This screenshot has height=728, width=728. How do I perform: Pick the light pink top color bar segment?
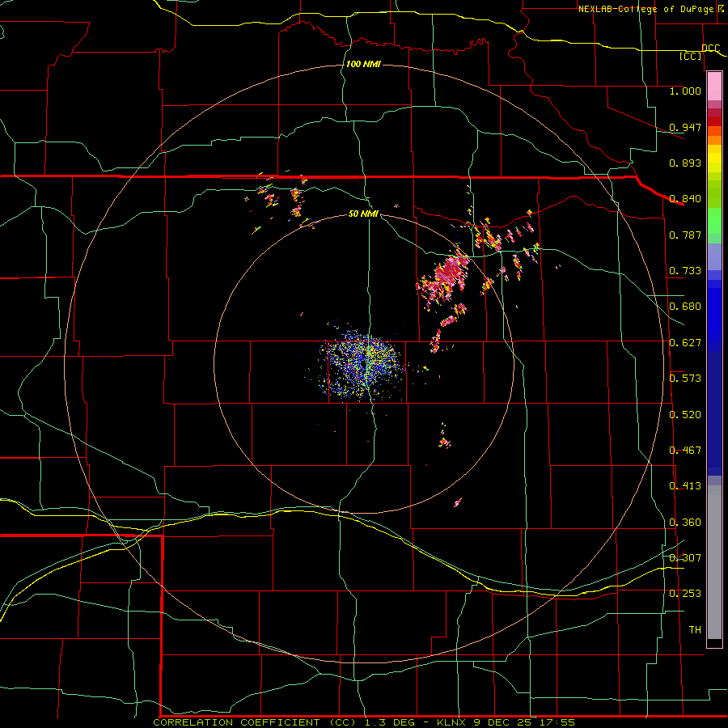tap(714, 86)
